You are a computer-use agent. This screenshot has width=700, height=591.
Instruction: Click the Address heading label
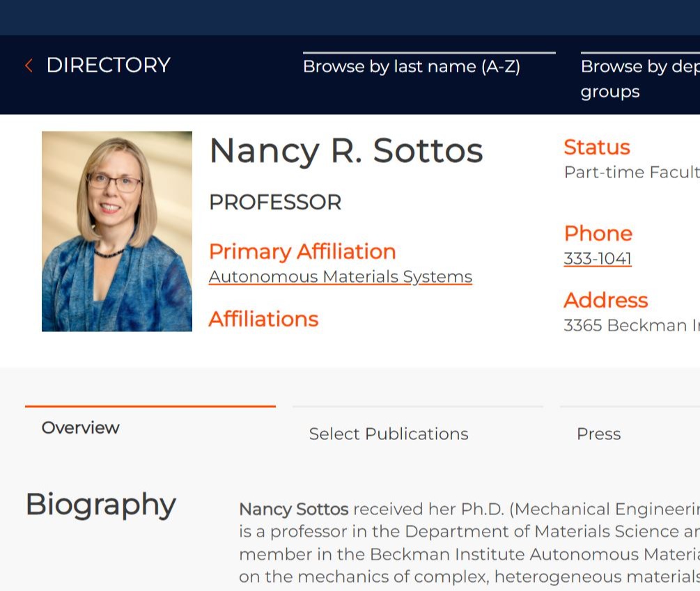[606, 300]
